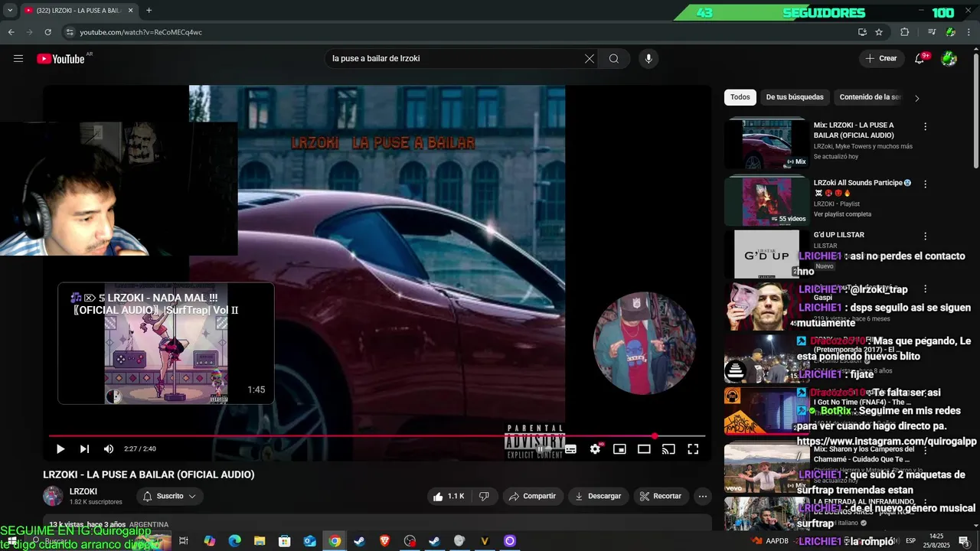This screenshot has width=980, height=551.
Task: Enter fullscreen mode
Action: point(693,449)
